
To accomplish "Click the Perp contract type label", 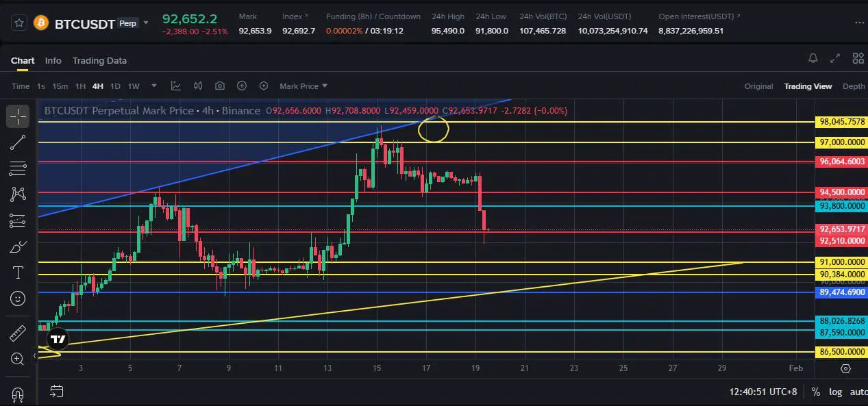I will (127, 23).
